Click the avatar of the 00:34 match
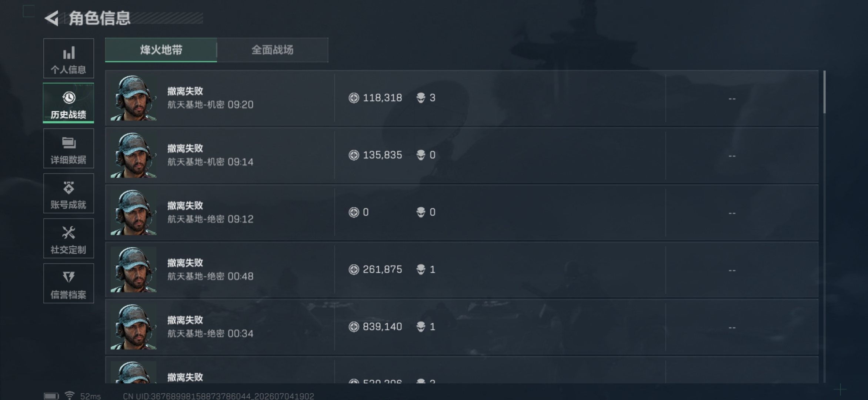868x400 pixels. pos(134,327)
